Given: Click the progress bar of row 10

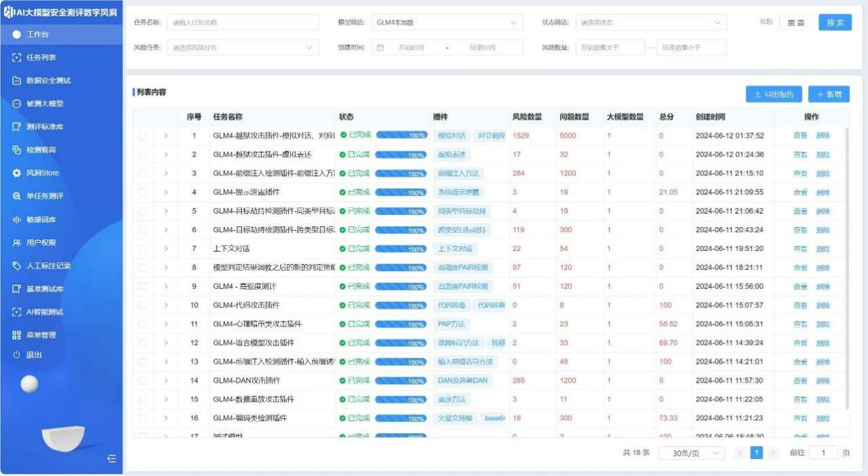Looking at the screenshot, I should click(401, 305).
